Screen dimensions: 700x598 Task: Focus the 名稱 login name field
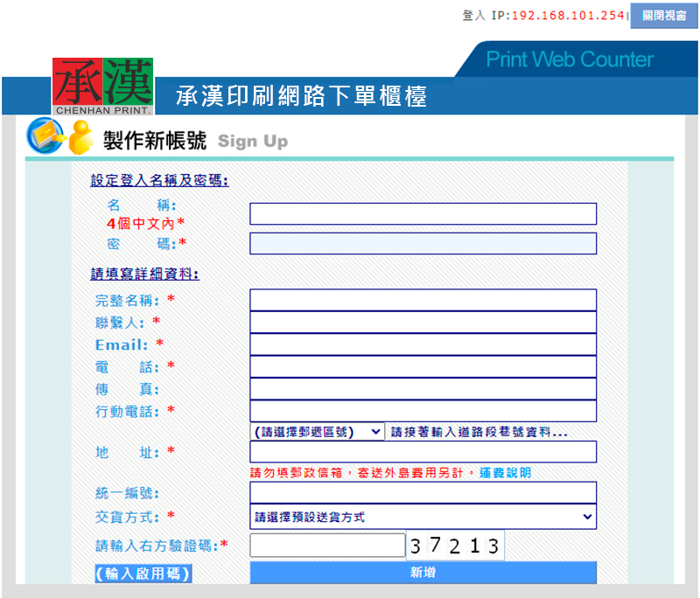coord(423,214)
